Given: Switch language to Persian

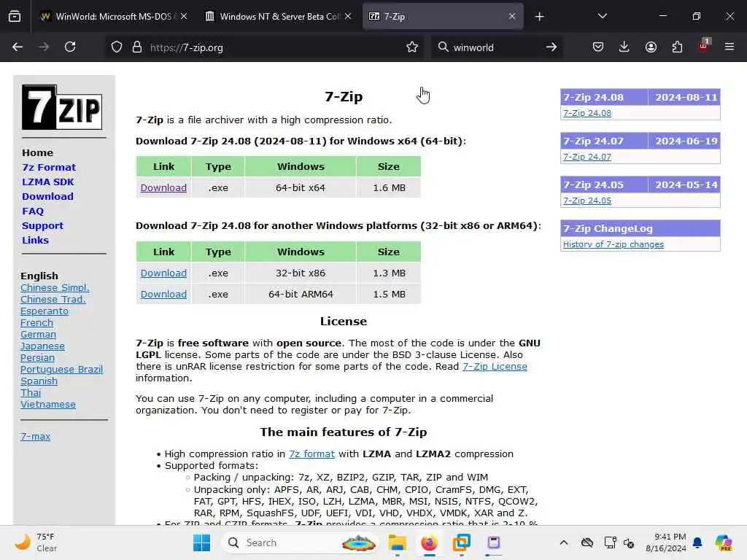Looking at the screenshot, I should coord(37,358).
